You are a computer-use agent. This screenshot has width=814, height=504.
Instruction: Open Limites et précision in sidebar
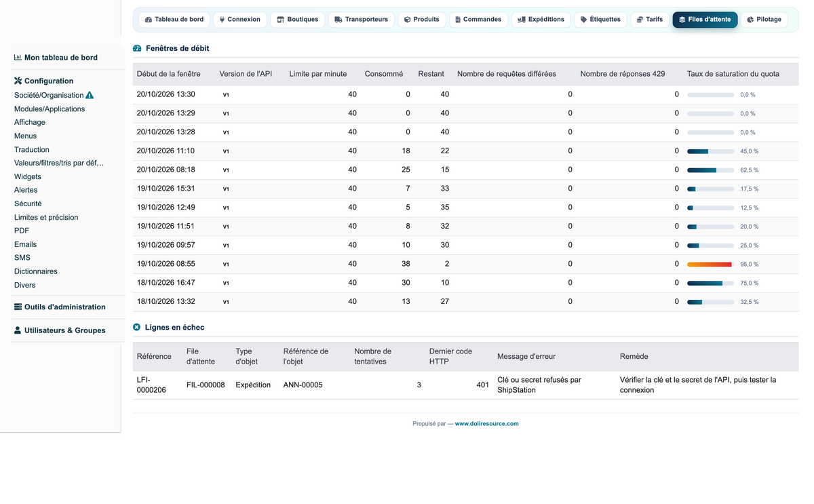click(46, 217)
